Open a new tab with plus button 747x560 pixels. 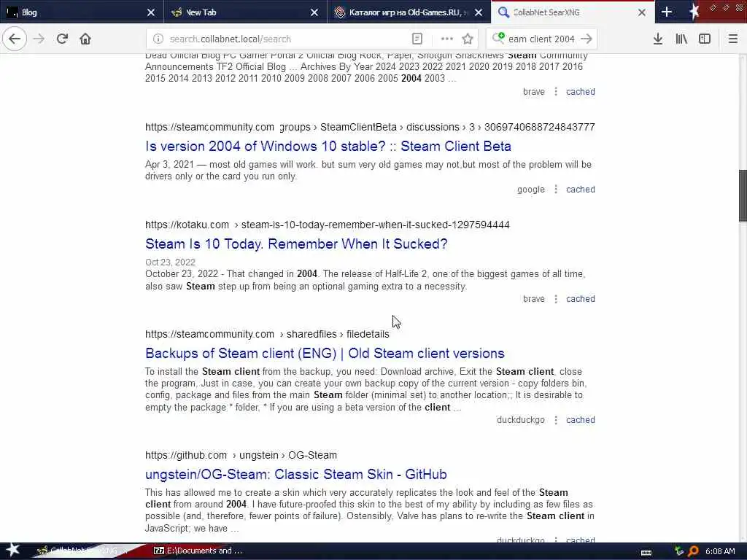coord(667,12)
